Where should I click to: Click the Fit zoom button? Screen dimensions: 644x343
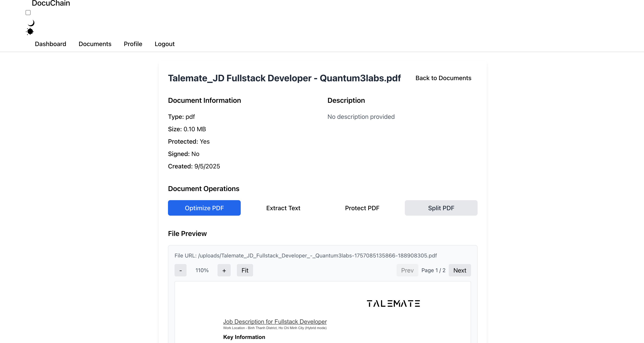pos(245,270)
